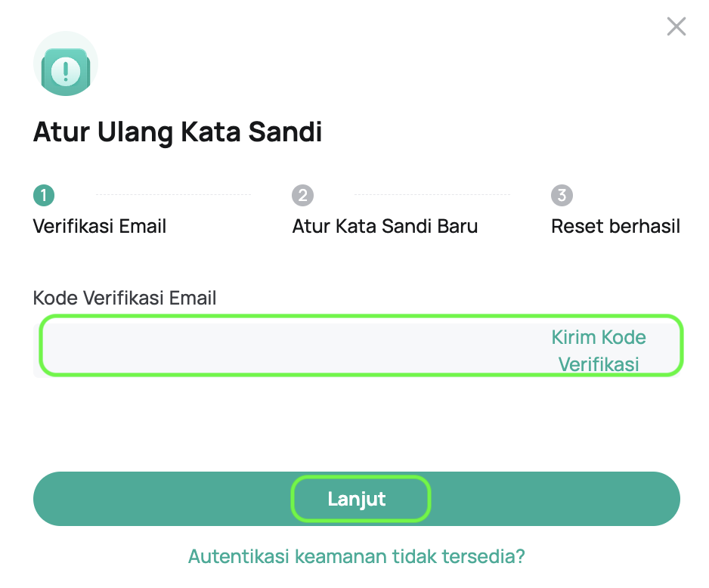The width and height of the screenshot is (709, 588).
Task: Click the exclamation mark inside the shield
Action: [66, 71]
